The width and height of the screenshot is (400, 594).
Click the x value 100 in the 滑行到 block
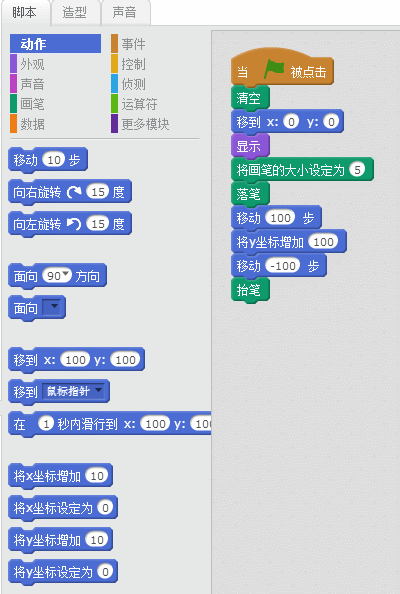point(155,424)
